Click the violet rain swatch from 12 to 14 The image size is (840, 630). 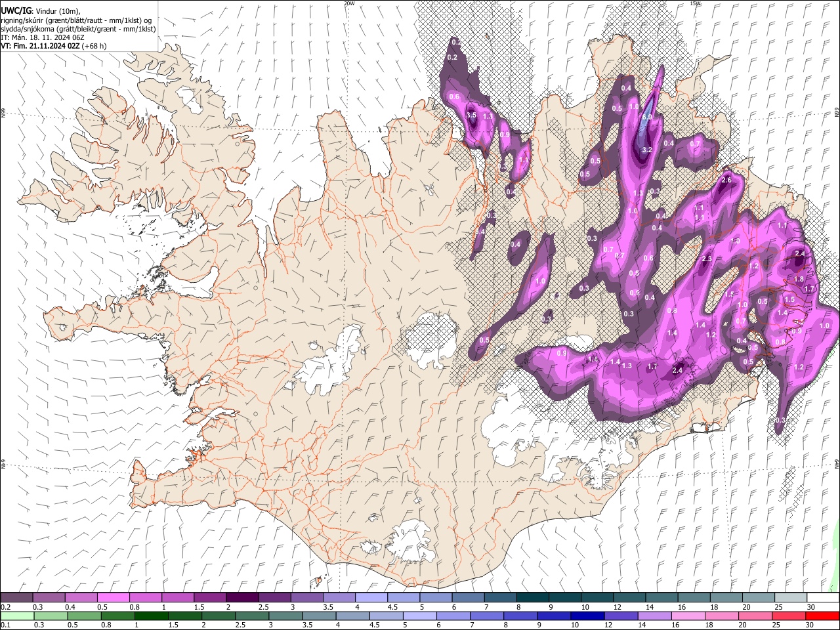621,616
